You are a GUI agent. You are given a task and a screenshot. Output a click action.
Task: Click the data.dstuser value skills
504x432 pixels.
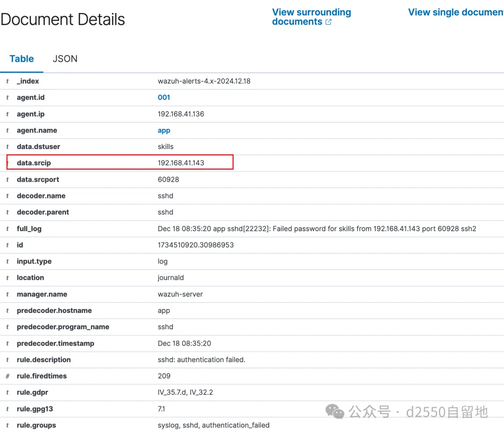tap(166, 147)
